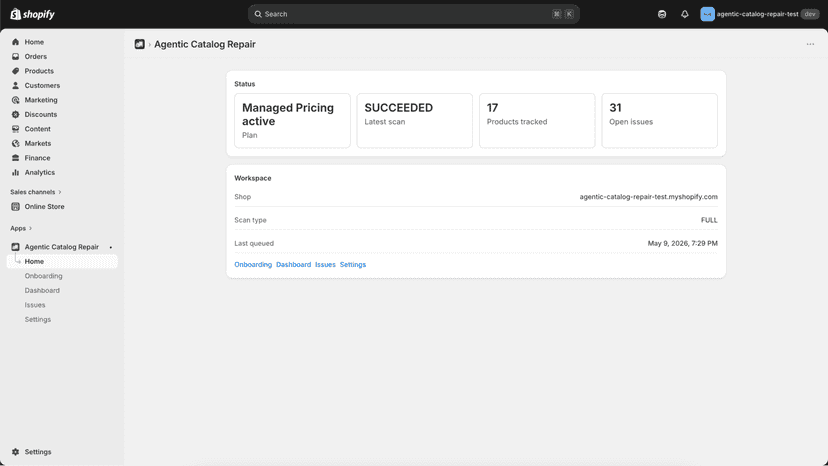Click the agentic-catalog-repair-test.myshopify.com shop value

(x=648, y=197)
